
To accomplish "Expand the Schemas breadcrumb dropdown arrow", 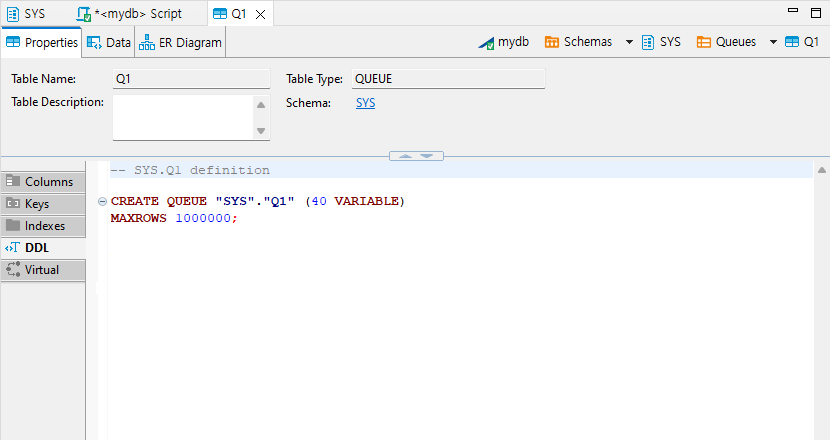I will pyautogui.click(x=629, y=42).
